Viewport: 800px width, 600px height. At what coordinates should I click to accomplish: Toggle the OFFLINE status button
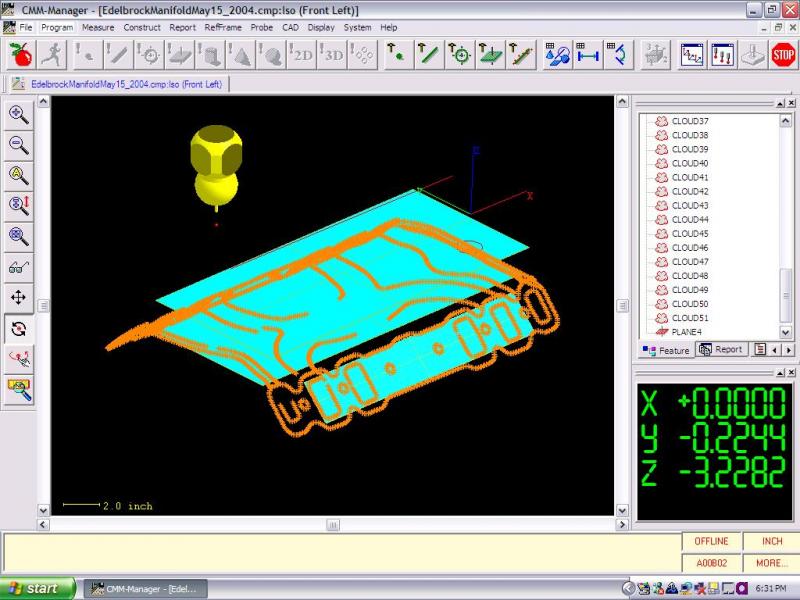712,541
